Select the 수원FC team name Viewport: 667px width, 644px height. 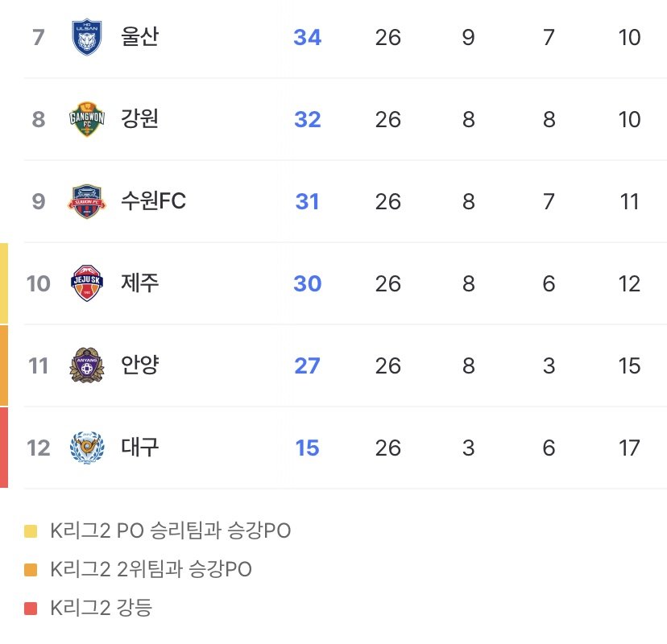(153, 201)
